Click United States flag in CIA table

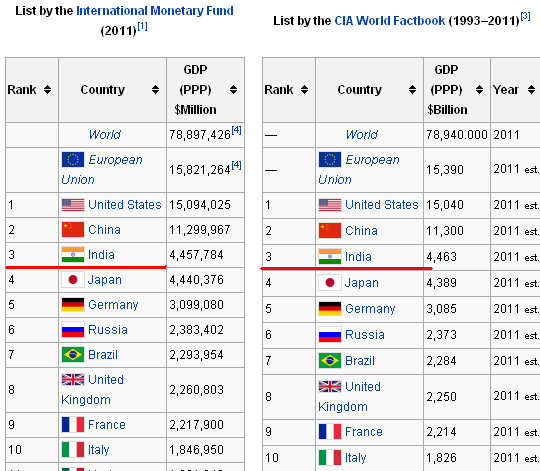click(x=330, y=205)
